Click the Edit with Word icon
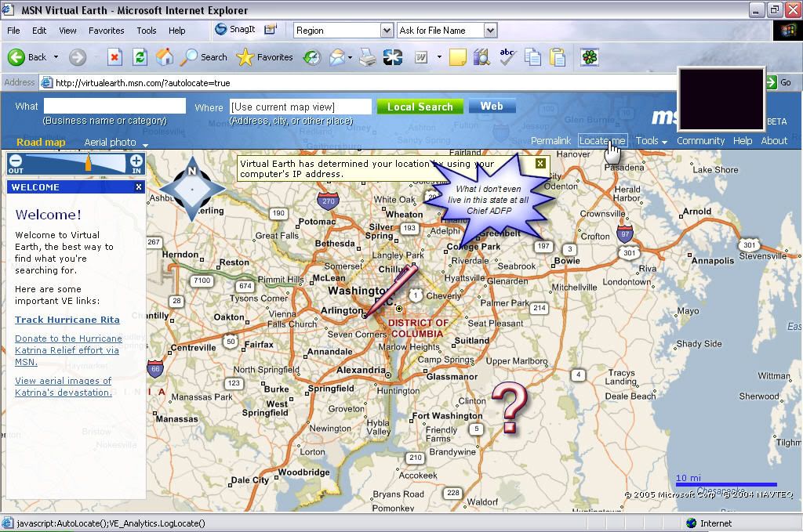 [x=420, y=57]
